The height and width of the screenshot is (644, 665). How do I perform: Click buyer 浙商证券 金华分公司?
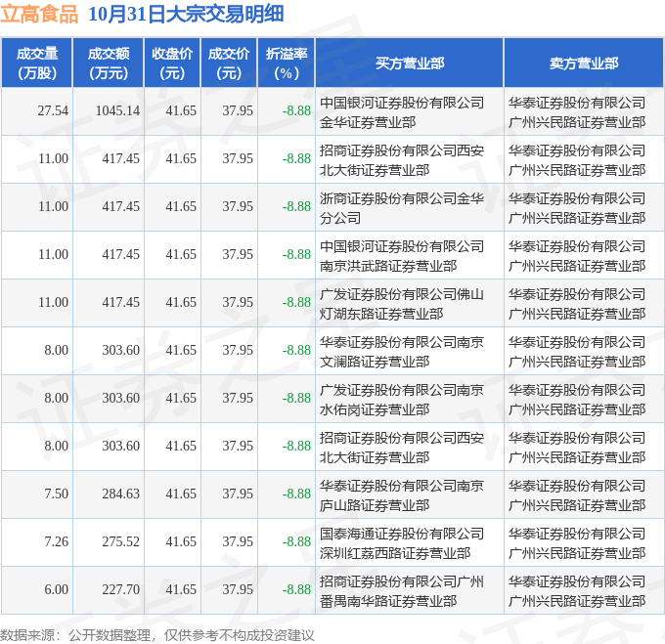[x=402, y=207]
